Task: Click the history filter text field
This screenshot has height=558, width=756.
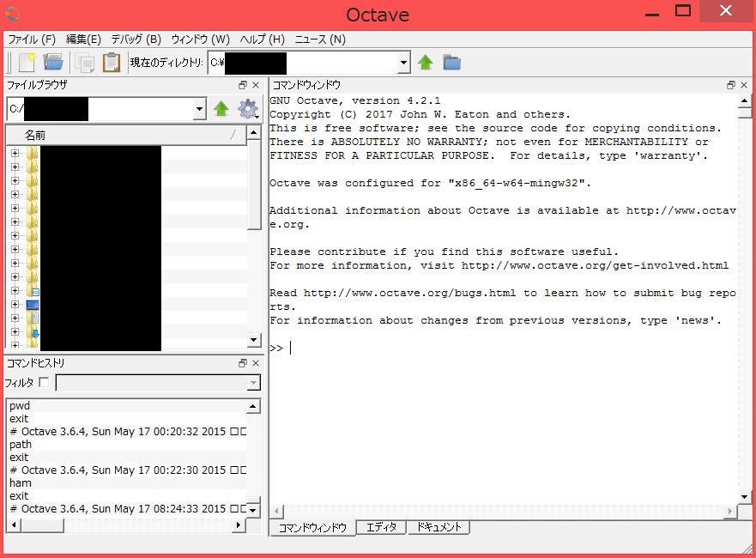Action: (x=152, y=383)
